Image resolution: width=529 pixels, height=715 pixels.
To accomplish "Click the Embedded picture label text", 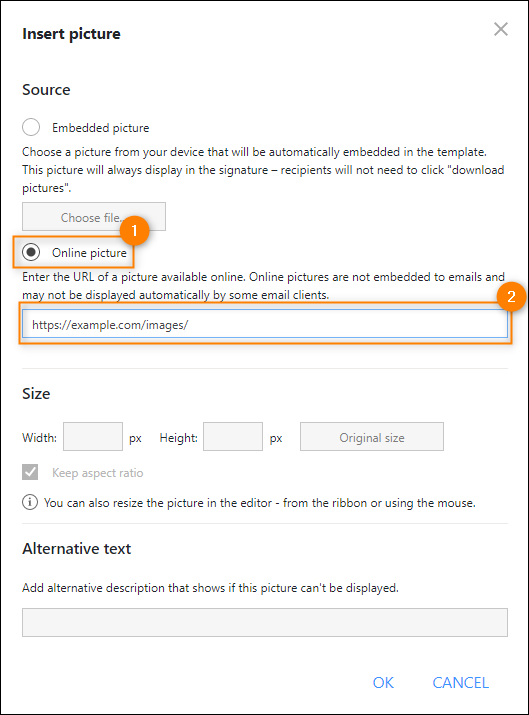I will pos(100,128).
